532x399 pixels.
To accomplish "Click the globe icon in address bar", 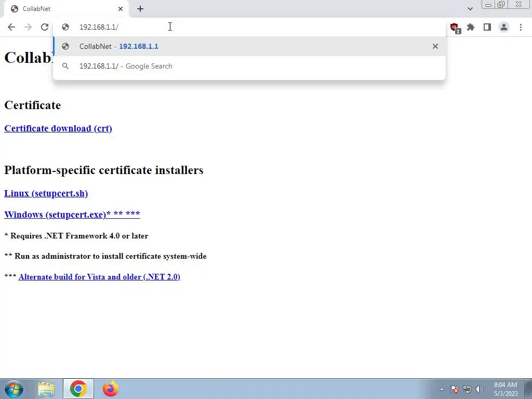I will (65, 27).
